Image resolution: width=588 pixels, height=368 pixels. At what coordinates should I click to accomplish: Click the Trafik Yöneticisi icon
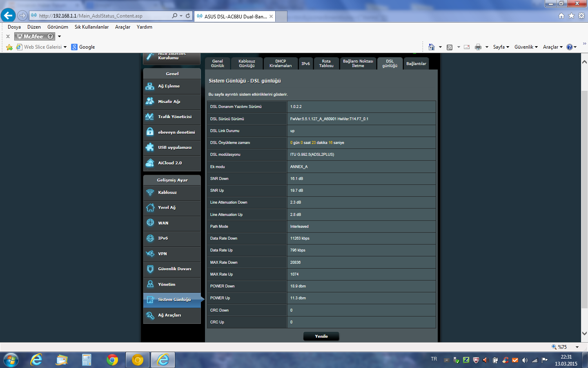point(150,117)
